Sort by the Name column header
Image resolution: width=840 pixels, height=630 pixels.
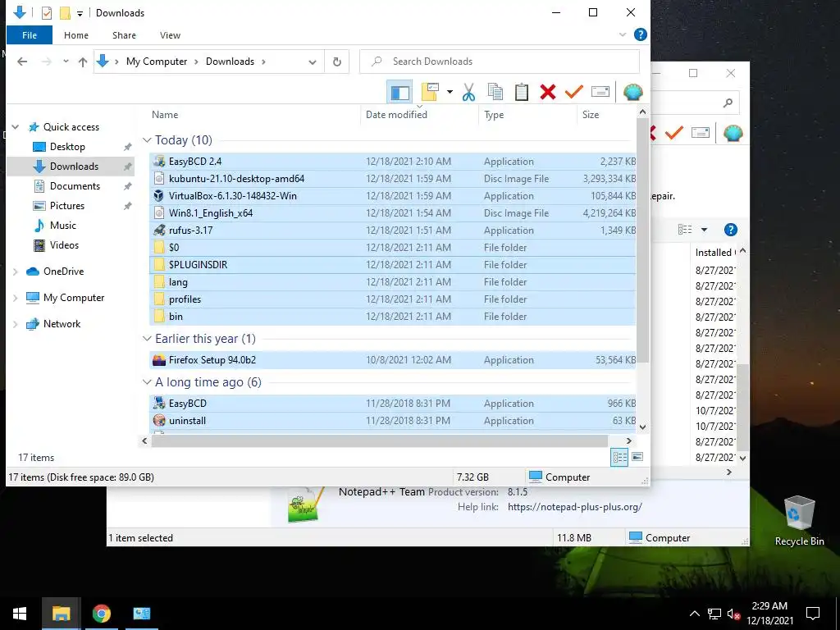point(253,115)
